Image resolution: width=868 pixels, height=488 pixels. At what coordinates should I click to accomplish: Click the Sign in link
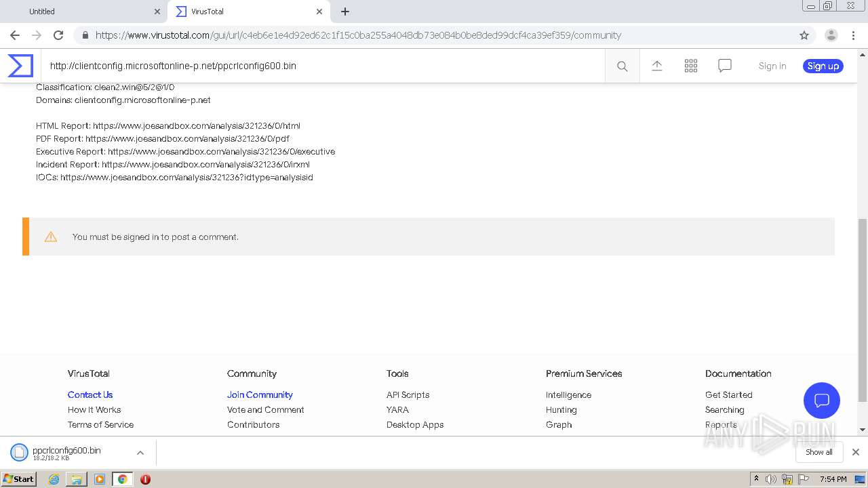[x=772, y=66]
